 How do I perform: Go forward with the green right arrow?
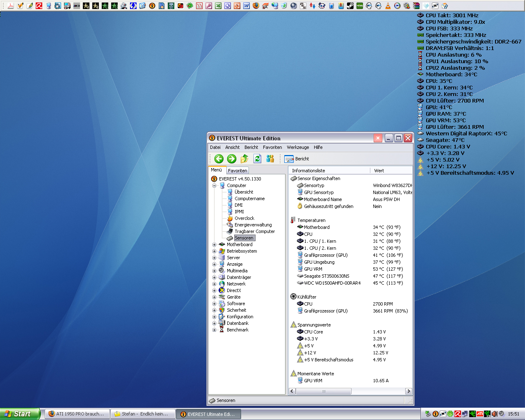tap(232, 159)
